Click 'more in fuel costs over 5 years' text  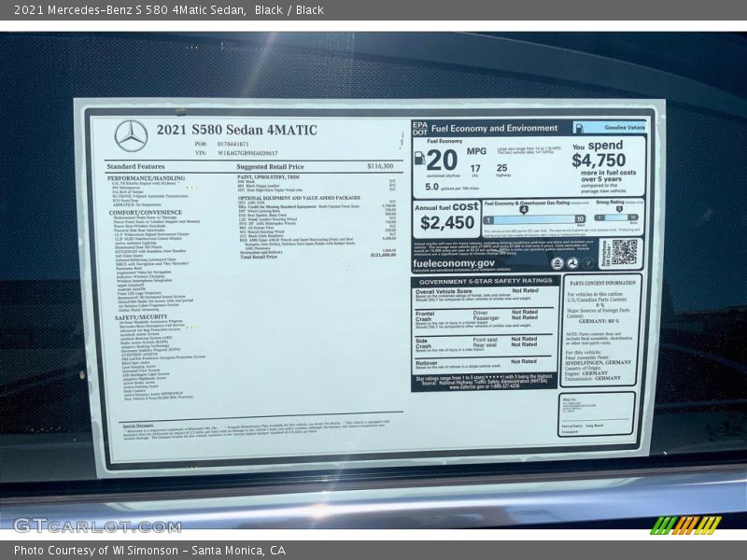609,176
